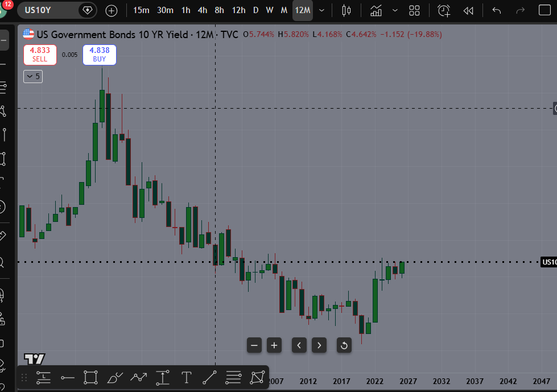This screenshot has width=557, height=392.
Task: Click the 2032 label on the time axis
Action: [x=442, y=381]
